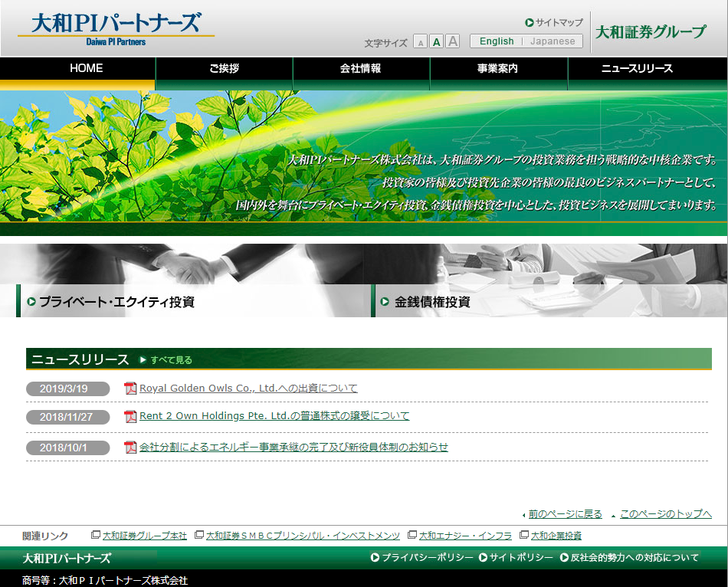
Task: Click PDF icon for 会社分割 release
Action: (x=130, y=448)
